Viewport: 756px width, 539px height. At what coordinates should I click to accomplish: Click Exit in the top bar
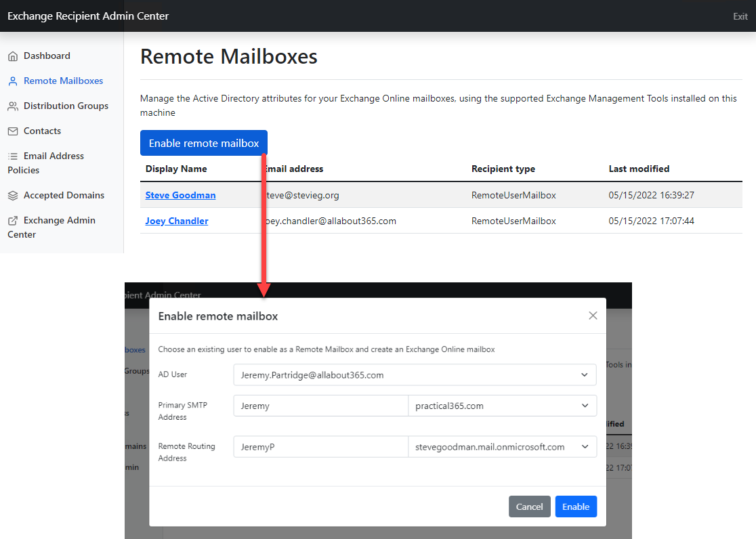pyautogui.click(x=740, y=16)
